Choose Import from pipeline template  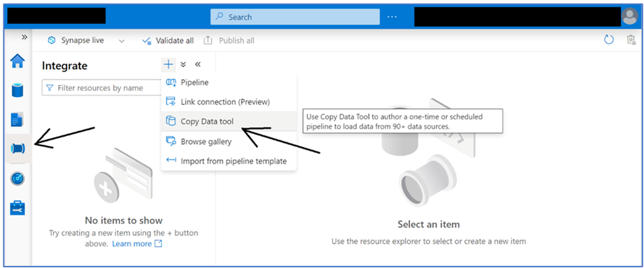click(229, 161)
